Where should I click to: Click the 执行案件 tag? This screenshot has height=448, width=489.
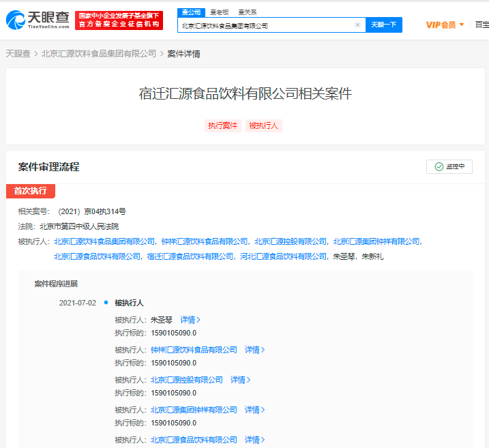click(223, 125)
